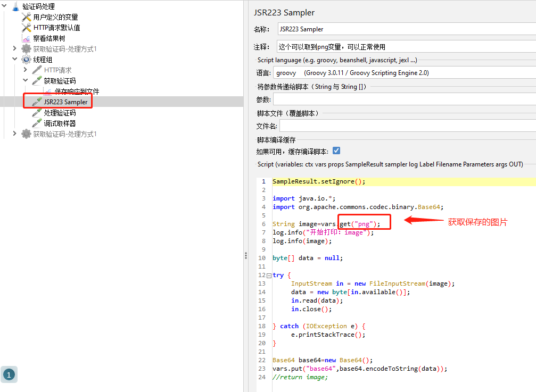This screenshot has height=392, width=536.
Task: Click the line 3 import java.io.*
Action: click(304, 198)
